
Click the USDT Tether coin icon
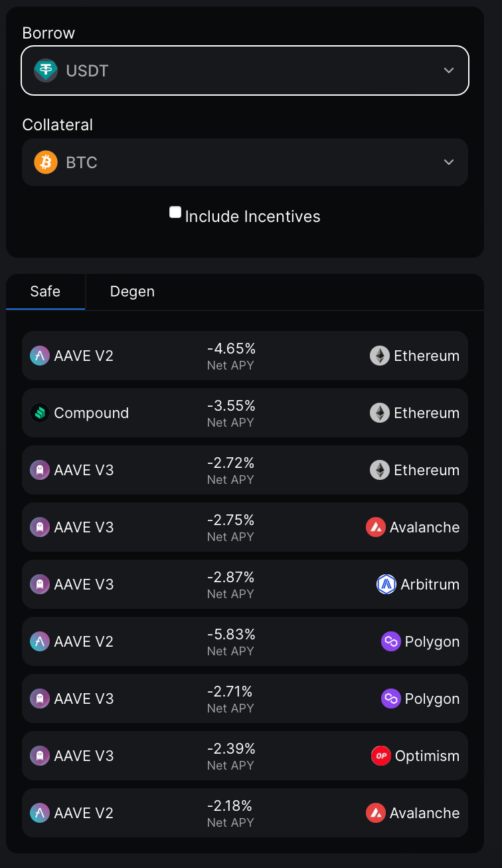coord(46,70)
